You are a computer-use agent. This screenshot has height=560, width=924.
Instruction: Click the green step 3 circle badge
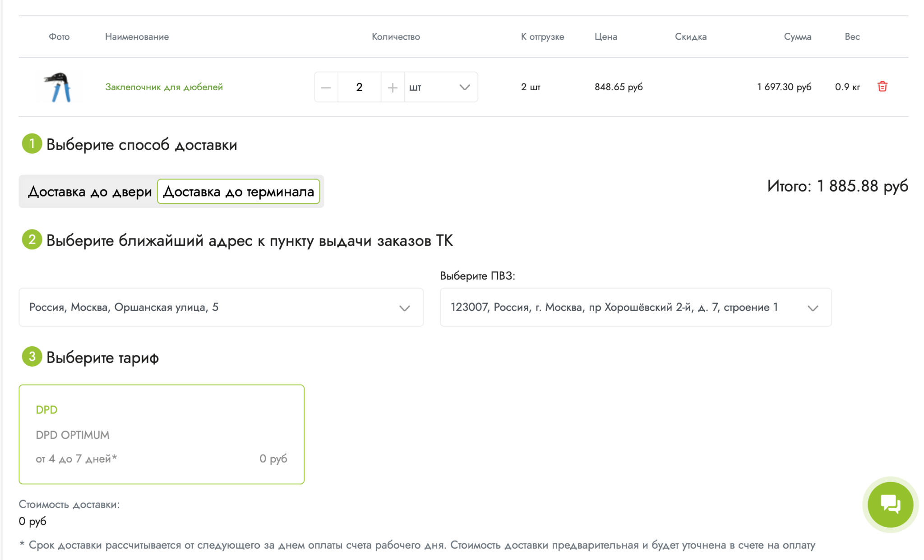(x=32, y=357)
